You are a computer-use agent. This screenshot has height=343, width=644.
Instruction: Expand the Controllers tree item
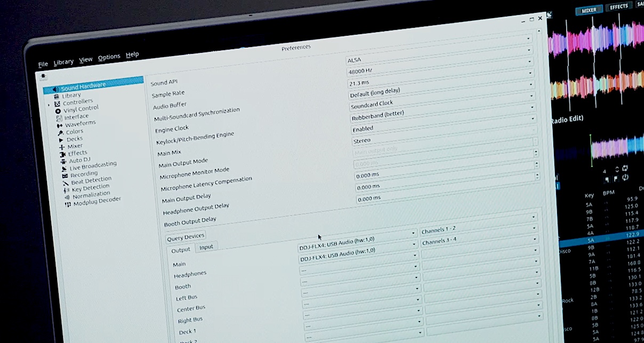point(49,105)
